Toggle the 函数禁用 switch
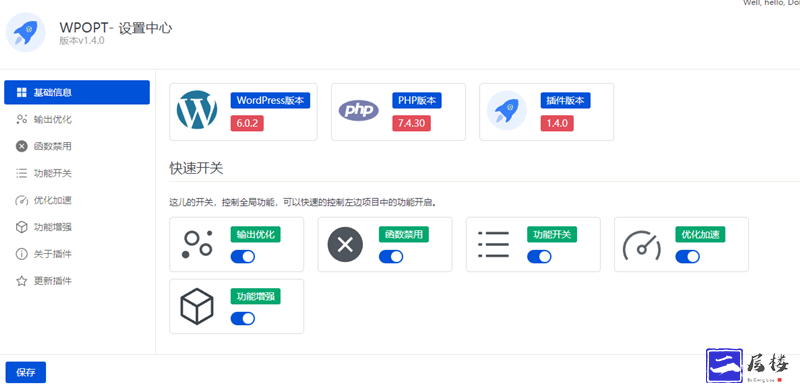This screenshot has height=387, width=800. [391, 256]
